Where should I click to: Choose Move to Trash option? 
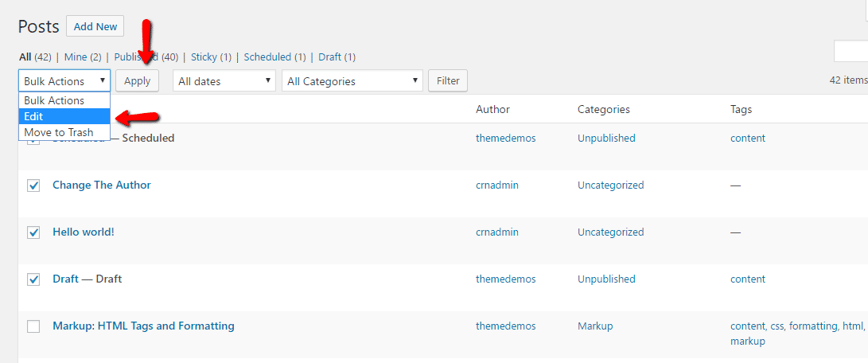(x=58, y=132)
